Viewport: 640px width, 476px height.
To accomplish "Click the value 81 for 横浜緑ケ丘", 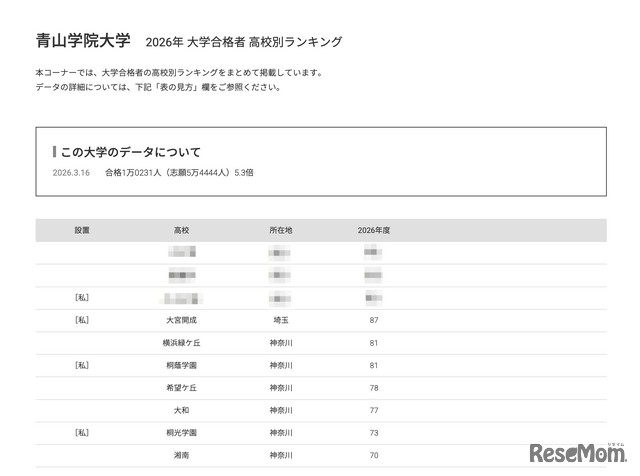I will pyautogui.click(x=374, y=343).
